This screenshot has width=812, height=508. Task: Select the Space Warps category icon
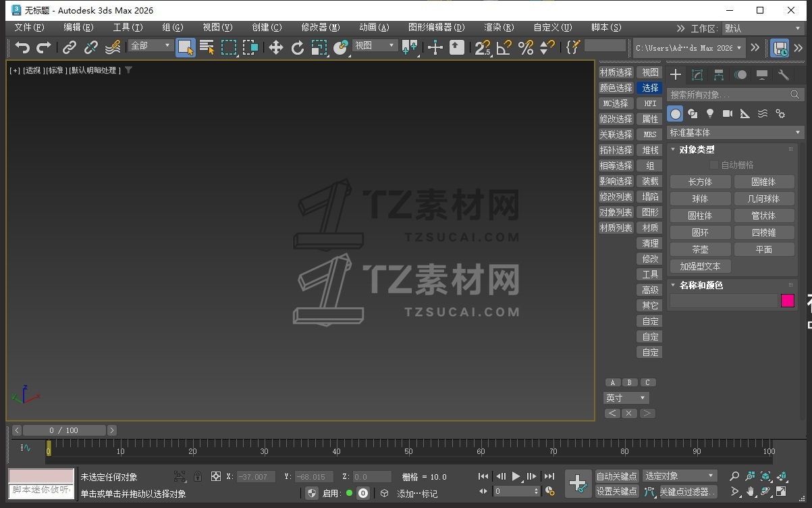(x=763, y=113)
